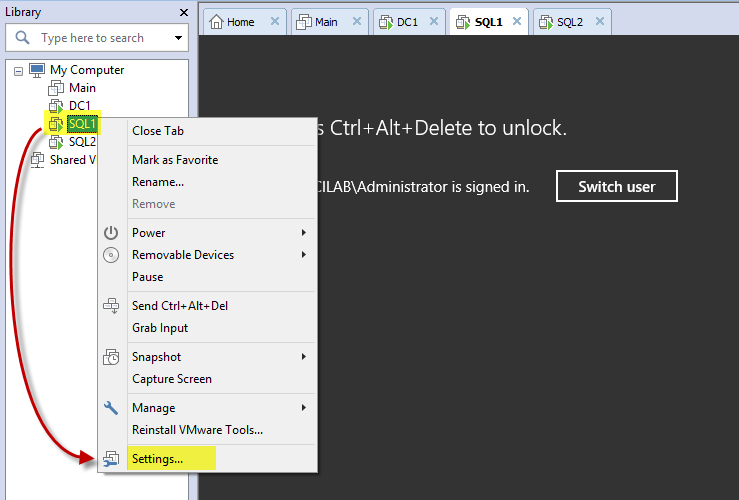The height and width of the screenshot is (500, 739).
Task: Close the Library panel
Action: (x=184, y=13)
